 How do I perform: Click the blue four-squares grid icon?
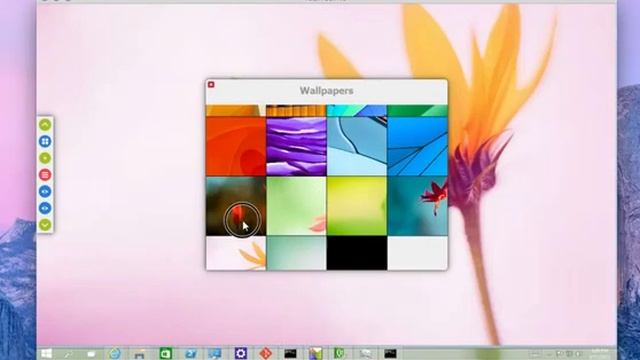(45, 141)
